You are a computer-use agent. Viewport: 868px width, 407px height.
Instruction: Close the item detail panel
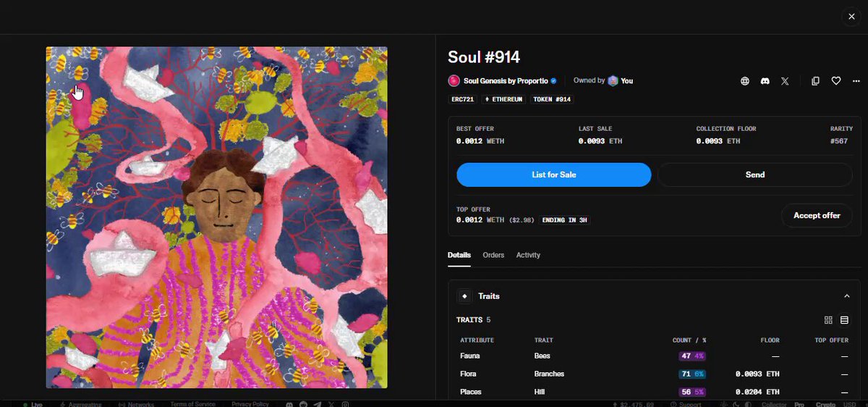851,17
